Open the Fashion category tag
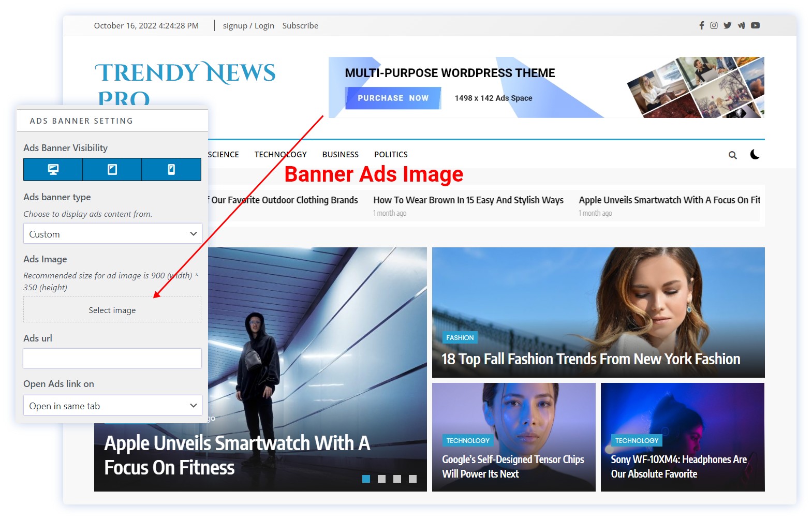Viewport: 812px width, 520px height. coord(460,338)
